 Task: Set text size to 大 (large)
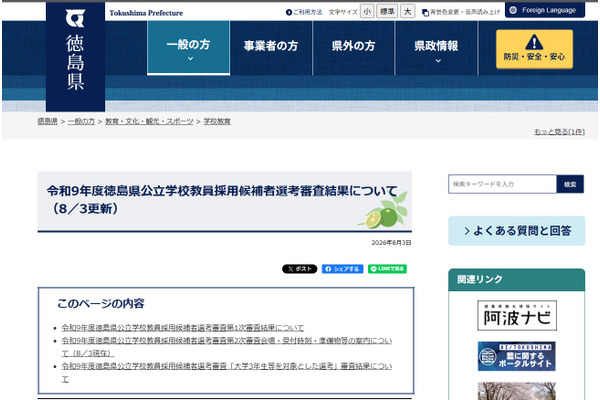click(408, 12)
